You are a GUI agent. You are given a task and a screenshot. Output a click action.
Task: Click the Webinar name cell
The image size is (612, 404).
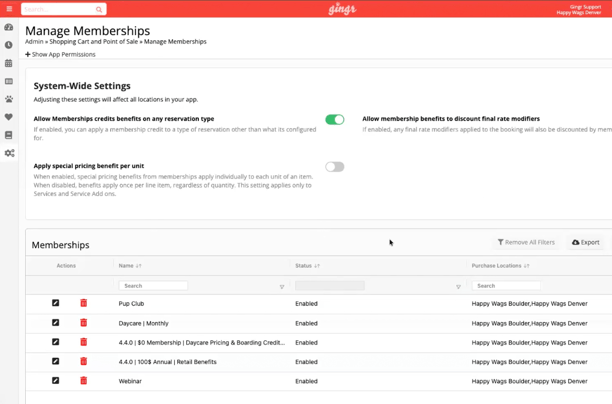(x=130, y=381)
